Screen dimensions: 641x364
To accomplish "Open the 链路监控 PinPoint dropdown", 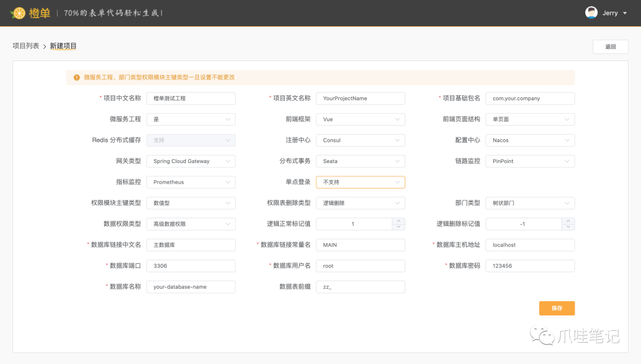I will pyautogui.click(x=530, y=161).
